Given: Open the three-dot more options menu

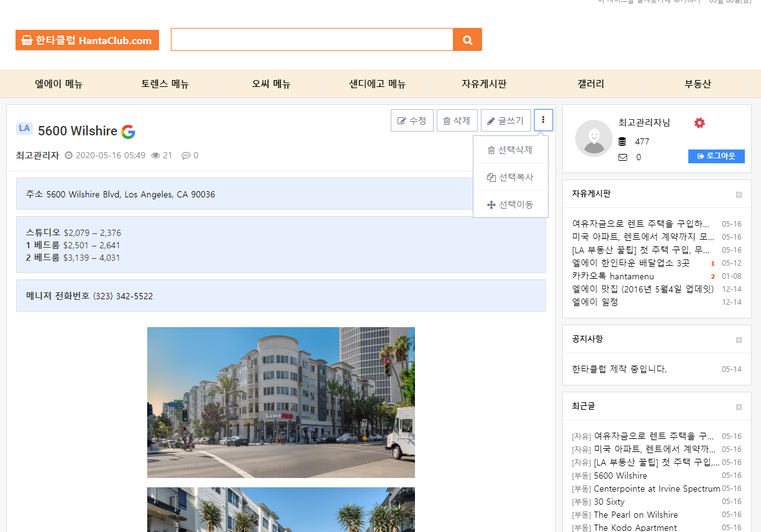Looking at the screenshot, I should click(x=543, y=120).
